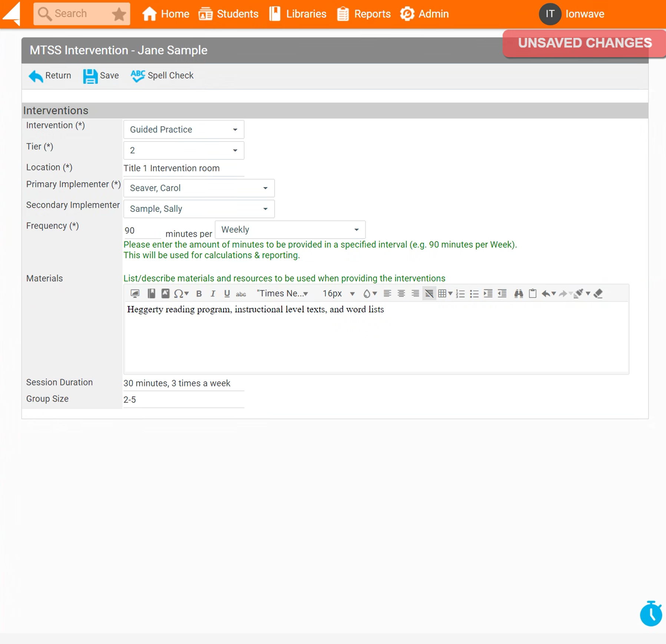Go to the Reports menu

364,14
